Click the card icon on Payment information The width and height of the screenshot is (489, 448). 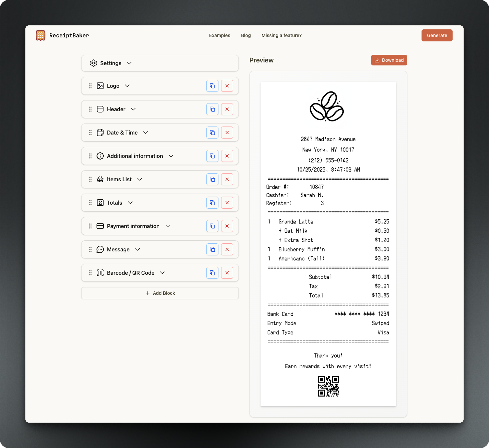coord(100,226)
